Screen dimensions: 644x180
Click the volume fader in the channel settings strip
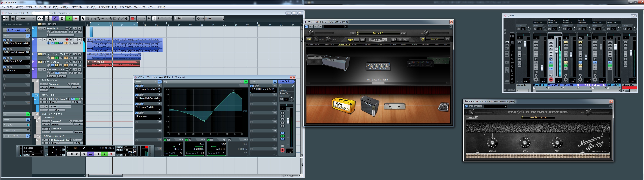(288, 121)
